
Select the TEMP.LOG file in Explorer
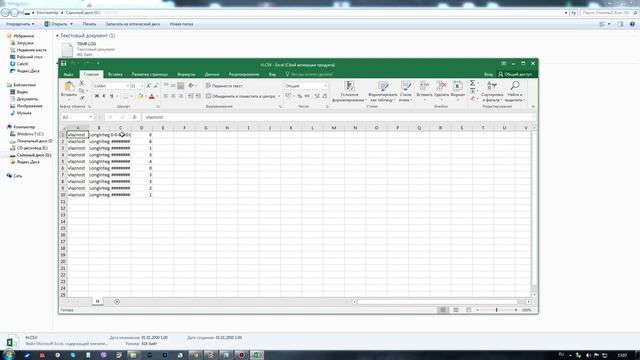click(x=88, y=49)
